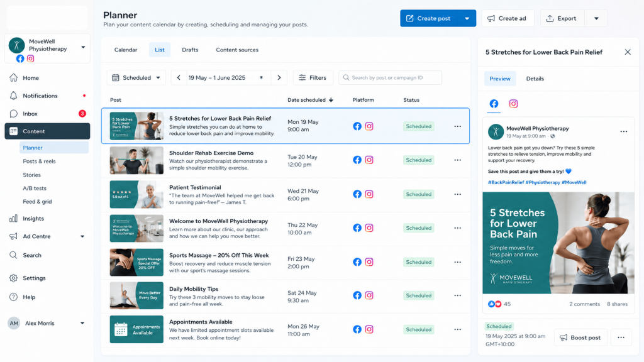The width and height of the screenshot is (644, 362).
Task: Open more options for Patient Testimonial post
Action: 458,194
